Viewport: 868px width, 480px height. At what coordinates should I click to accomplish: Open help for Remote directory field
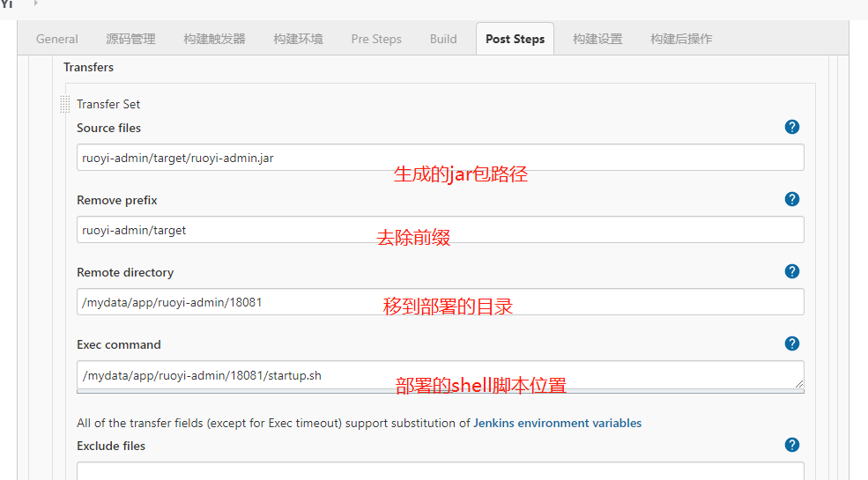791,271
